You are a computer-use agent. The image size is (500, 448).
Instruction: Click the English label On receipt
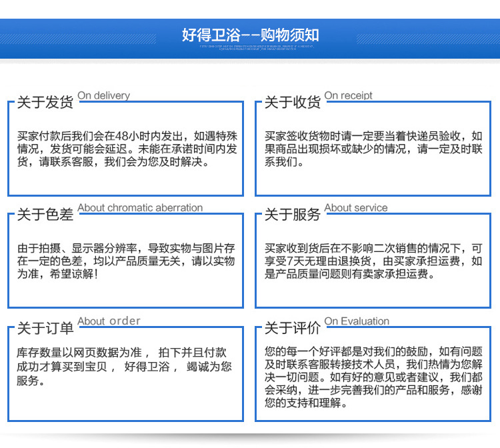pos(348,95)
